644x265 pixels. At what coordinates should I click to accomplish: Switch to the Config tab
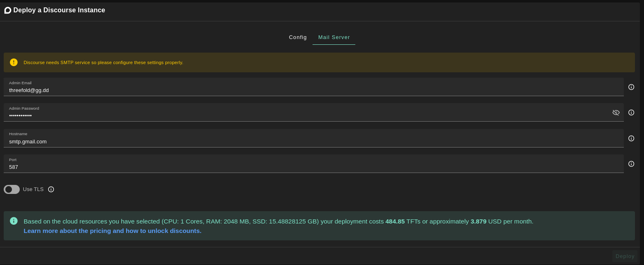click(298, 37)
